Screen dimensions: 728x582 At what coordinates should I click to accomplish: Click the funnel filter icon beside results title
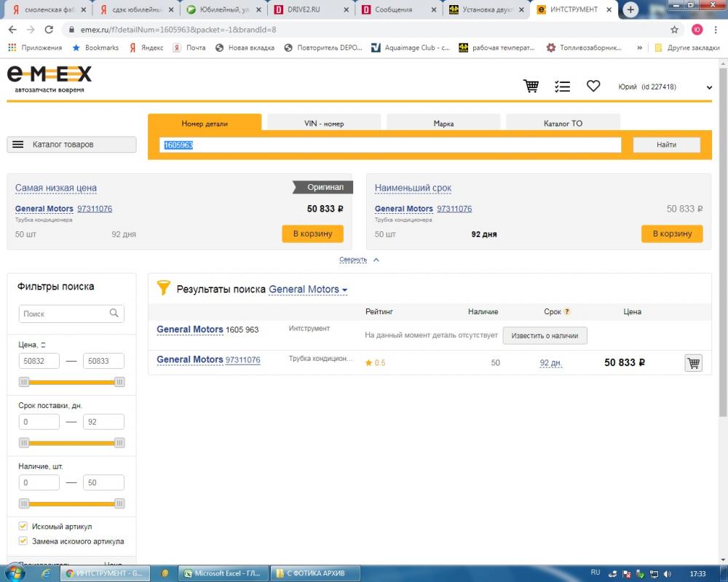163,288
